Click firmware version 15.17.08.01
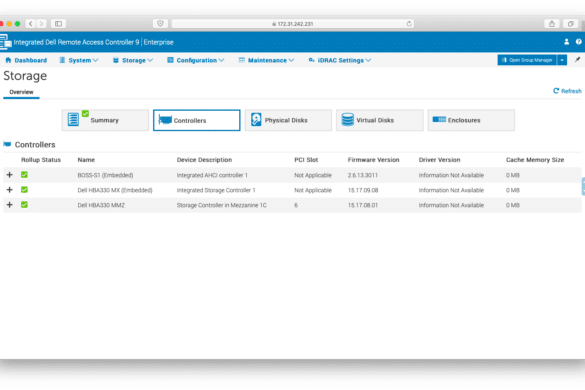Viewport: 585px width, 390px height. (x=363, y=205)
